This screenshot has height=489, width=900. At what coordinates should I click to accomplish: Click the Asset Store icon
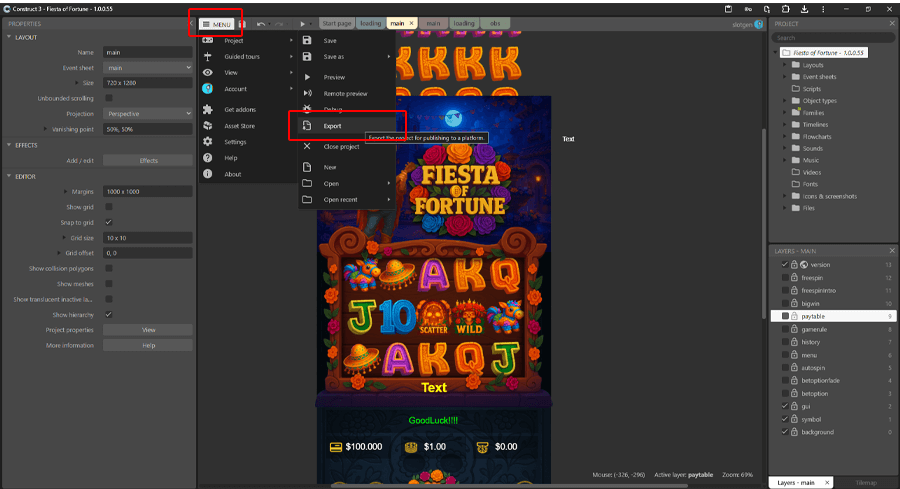coord(207,126)
